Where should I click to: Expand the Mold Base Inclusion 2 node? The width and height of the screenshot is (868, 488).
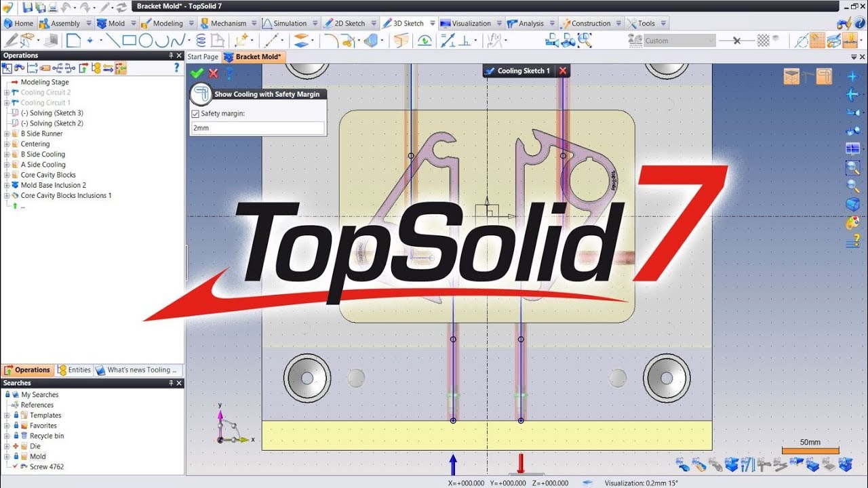pyautogui.click(x=7, y=185)
